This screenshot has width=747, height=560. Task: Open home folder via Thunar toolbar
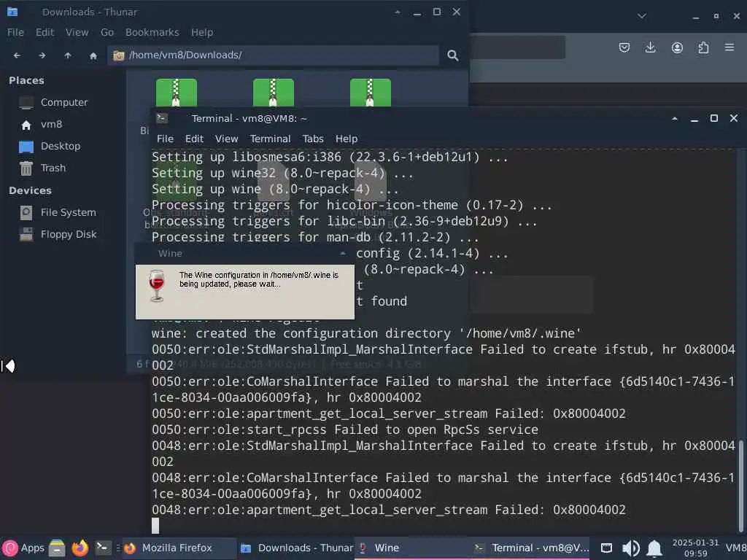[93, 55]
